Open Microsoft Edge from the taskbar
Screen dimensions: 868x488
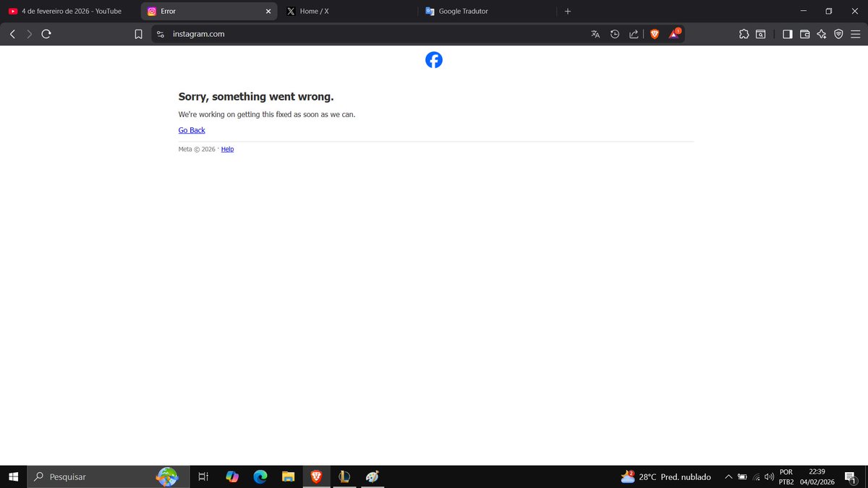260,476
